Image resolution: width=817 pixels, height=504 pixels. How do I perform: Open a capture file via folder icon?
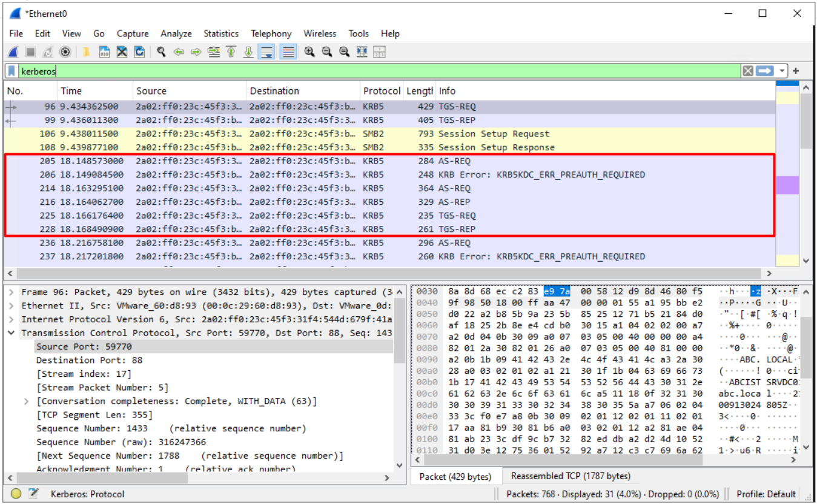click(x=87, y=52)
